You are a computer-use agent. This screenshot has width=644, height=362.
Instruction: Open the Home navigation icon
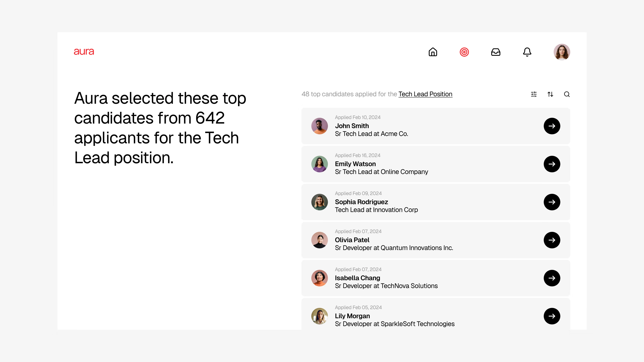point(433,52)
